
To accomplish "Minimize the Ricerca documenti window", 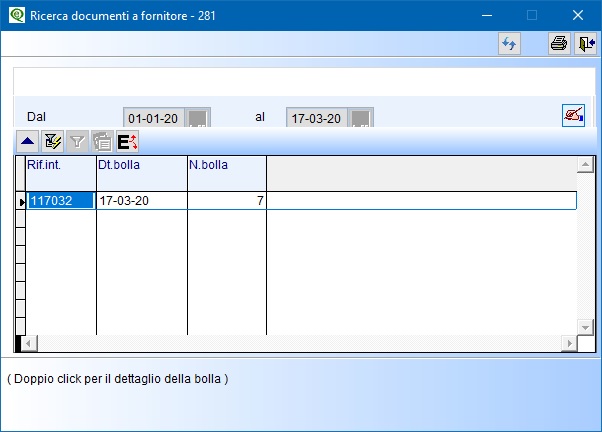I will [487, 15].
